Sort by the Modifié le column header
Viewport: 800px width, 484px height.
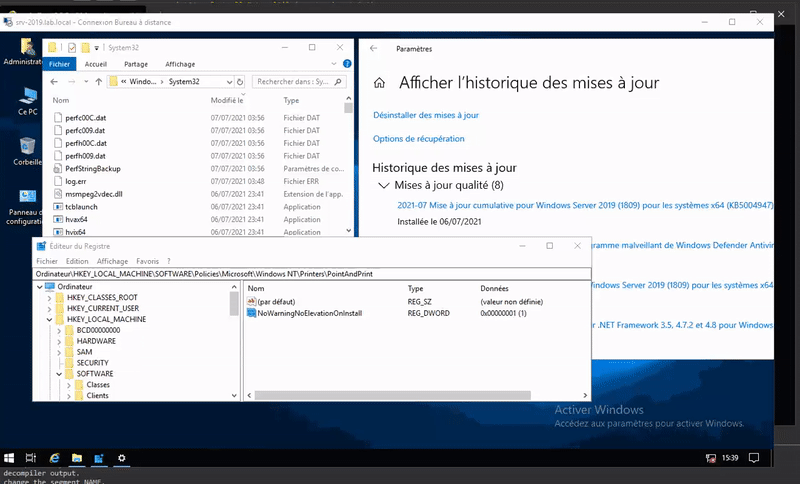pyautogui.click(x=227, y=100)
